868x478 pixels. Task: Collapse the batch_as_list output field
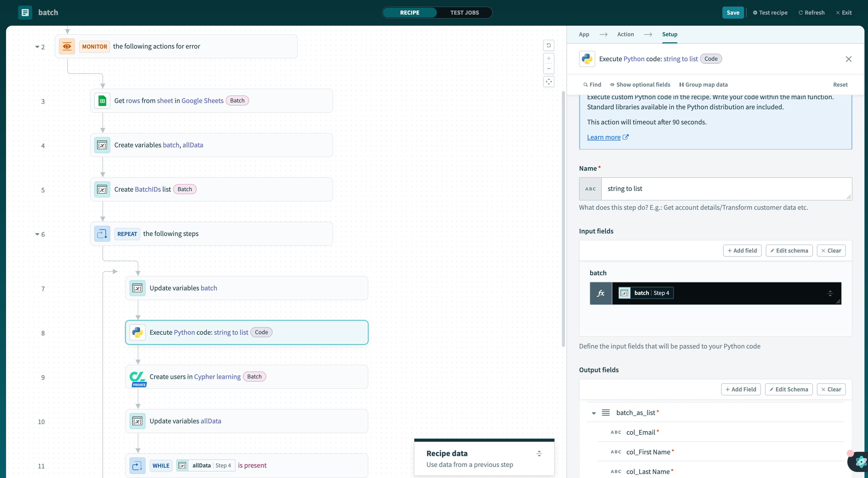tap(594, 413)
